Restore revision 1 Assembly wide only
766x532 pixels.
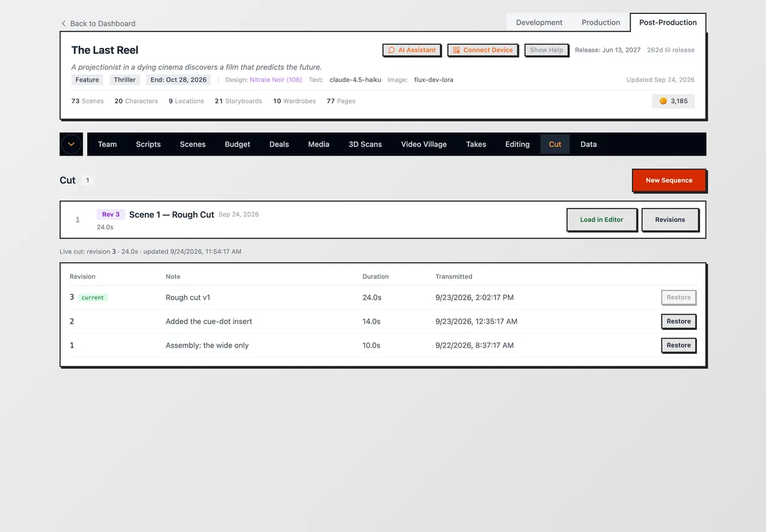tap(679, 345)
